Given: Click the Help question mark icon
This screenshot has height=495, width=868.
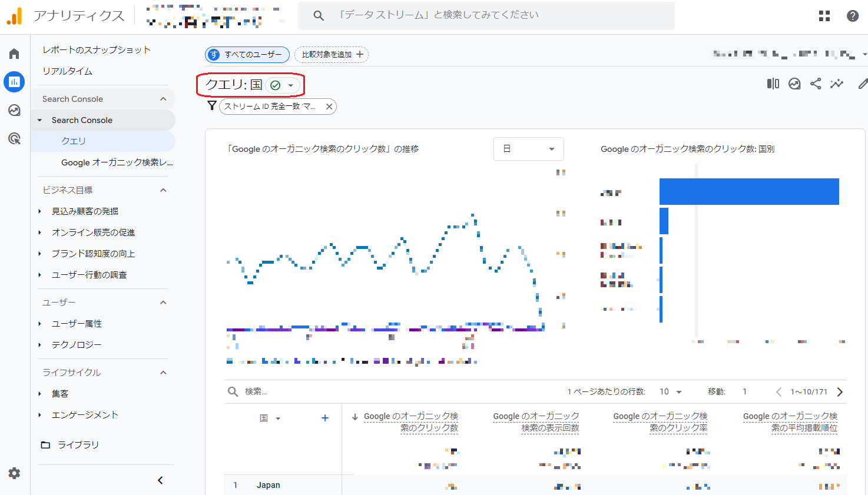Looking at the screenshot, I should pos(852,15).
